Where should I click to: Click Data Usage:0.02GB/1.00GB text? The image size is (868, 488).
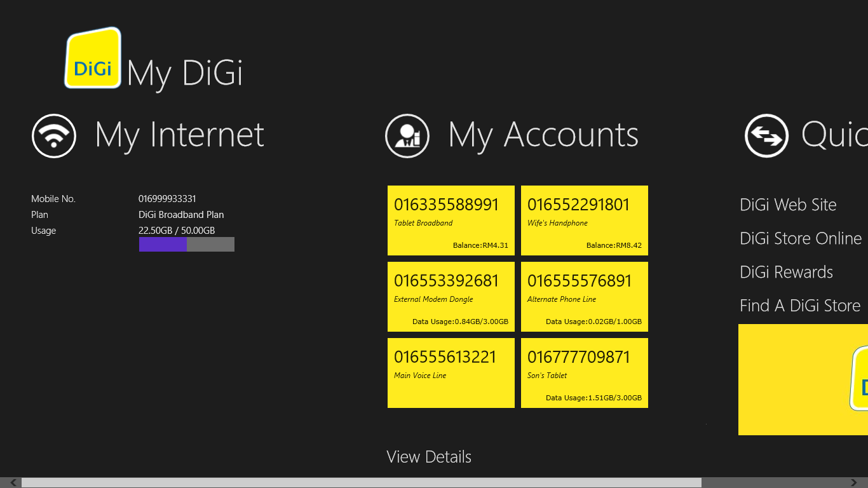point(593,322)
